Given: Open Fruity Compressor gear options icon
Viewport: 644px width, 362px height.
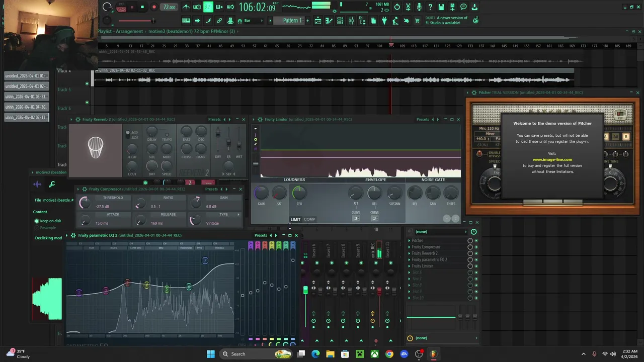Looking at the screenshot, I should click(84, 190).
